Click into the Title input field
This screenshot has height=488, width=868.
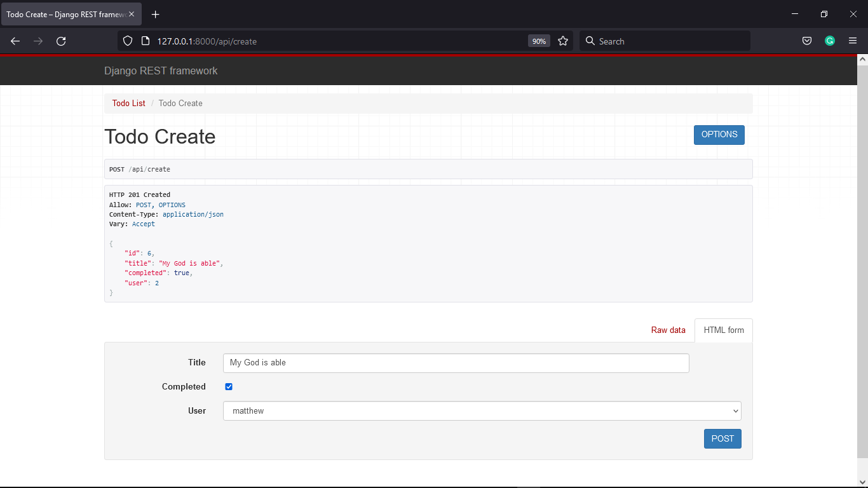[456, 363]
